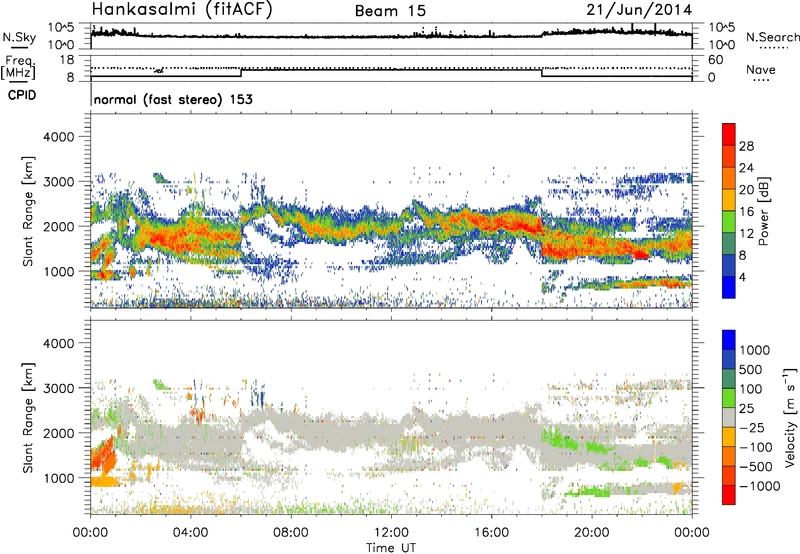The height and width of the screenshot is (554, 800).
Task: Click the "-100" label on the velocity colorbar
Action: point(756,447)
